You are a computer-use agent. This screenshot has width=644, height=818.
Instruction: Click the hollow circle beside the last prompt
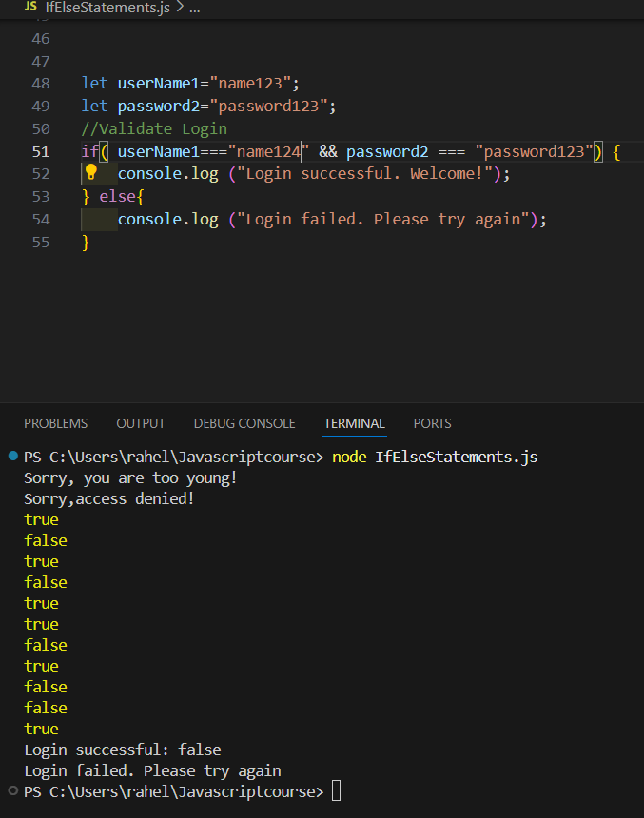11,790
